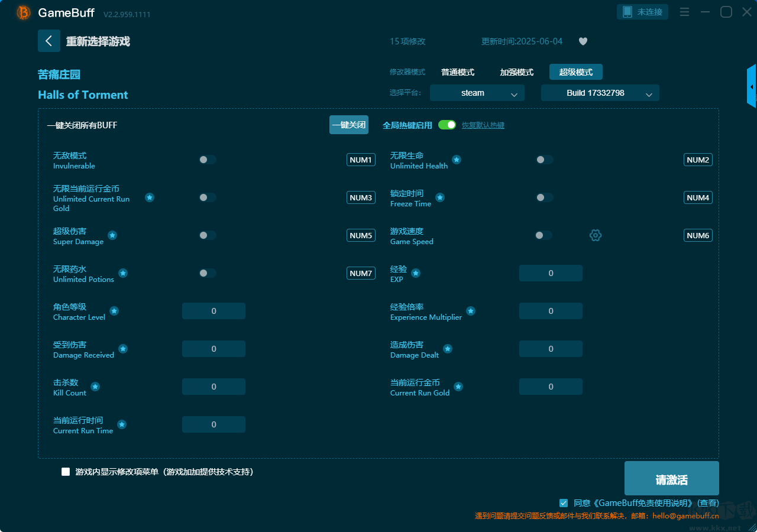This screenshot has height=532, width=757.
Task: Check the in-game menu display checkbox
Action: [x=66, y=472]
